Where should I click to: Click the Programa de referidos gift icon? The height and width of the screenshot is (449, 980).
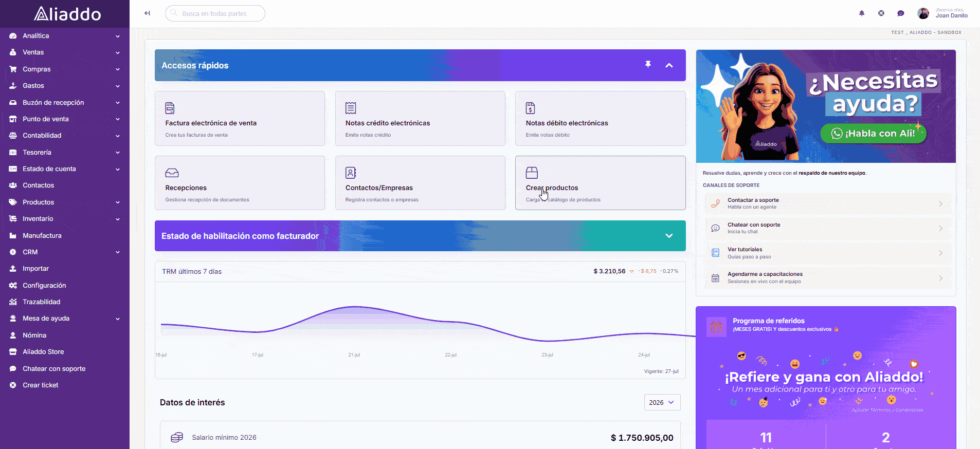716,326
